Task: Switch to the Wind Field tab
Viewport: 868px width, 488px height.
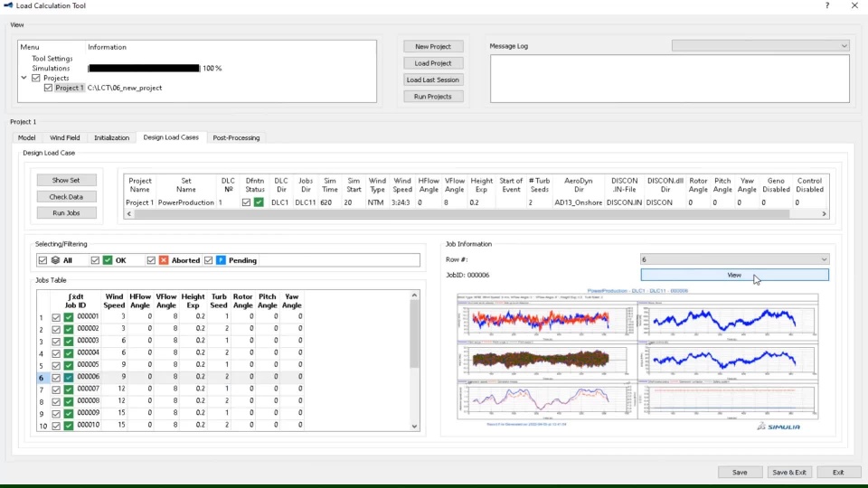Action: click(x=65, y=137)
